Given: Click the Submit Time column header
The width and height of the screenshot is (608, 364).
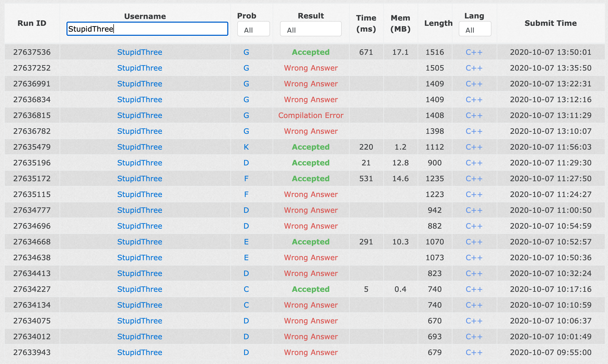Looking at the screenshot, I should [x=551, y=23].
